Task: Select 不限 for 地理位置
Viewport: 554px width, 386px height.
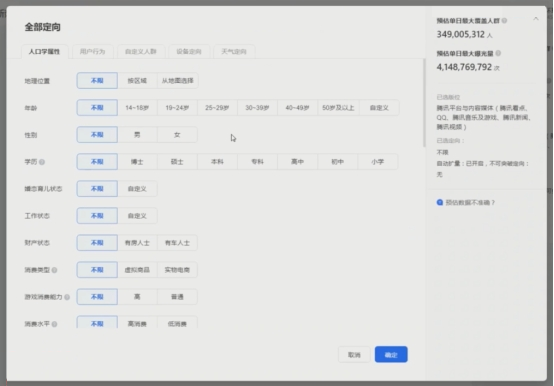Action: pos(97,81)
